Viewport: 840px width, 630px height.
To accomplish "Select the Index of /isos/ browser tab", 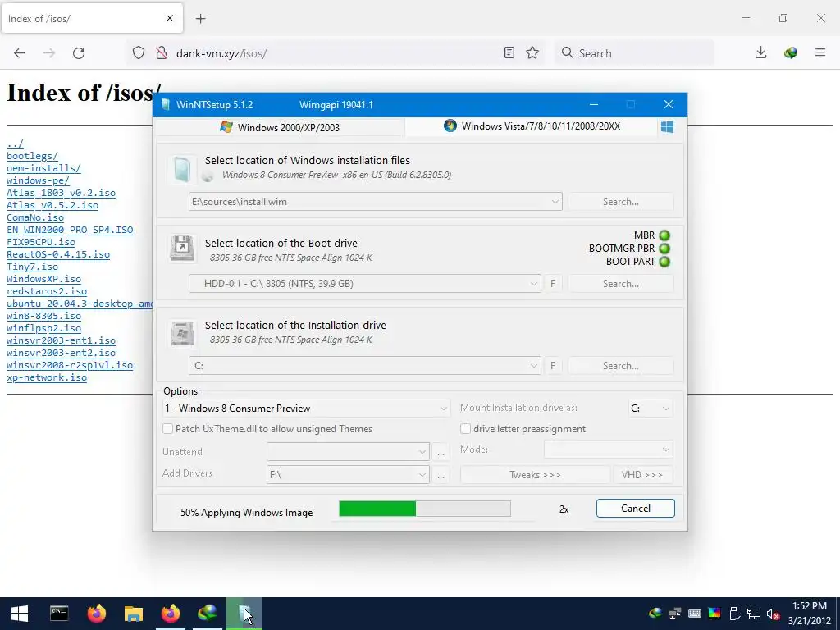I will [92, 19].
